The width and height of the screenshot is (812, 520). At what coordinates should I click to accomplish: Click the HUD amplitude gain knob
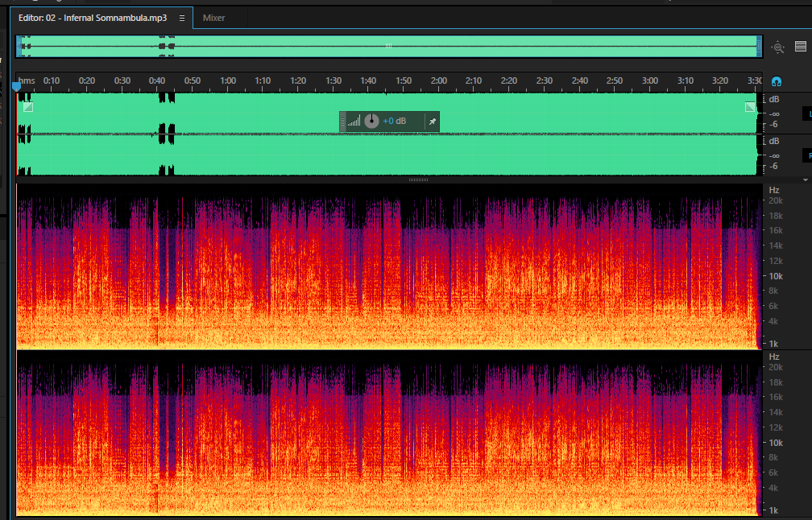(371, 121)
